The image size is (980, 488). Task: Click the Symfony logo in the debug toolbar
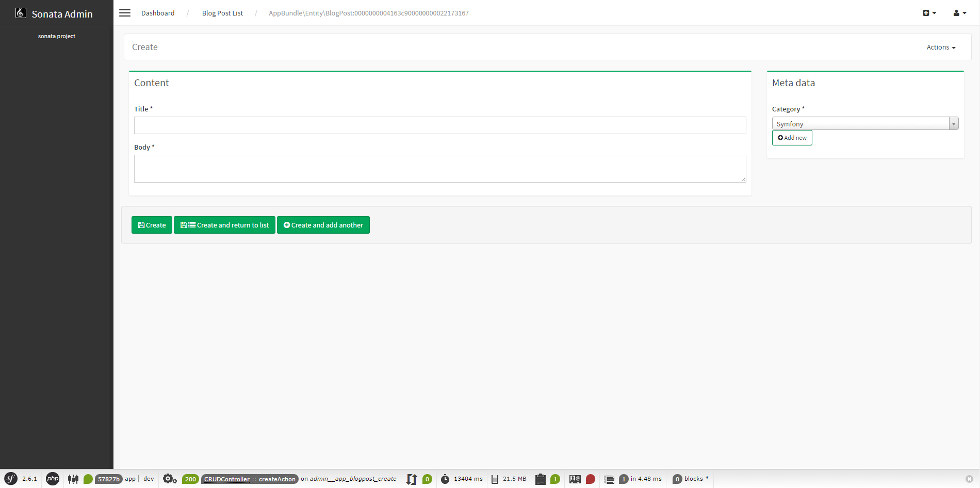point(11,479)
